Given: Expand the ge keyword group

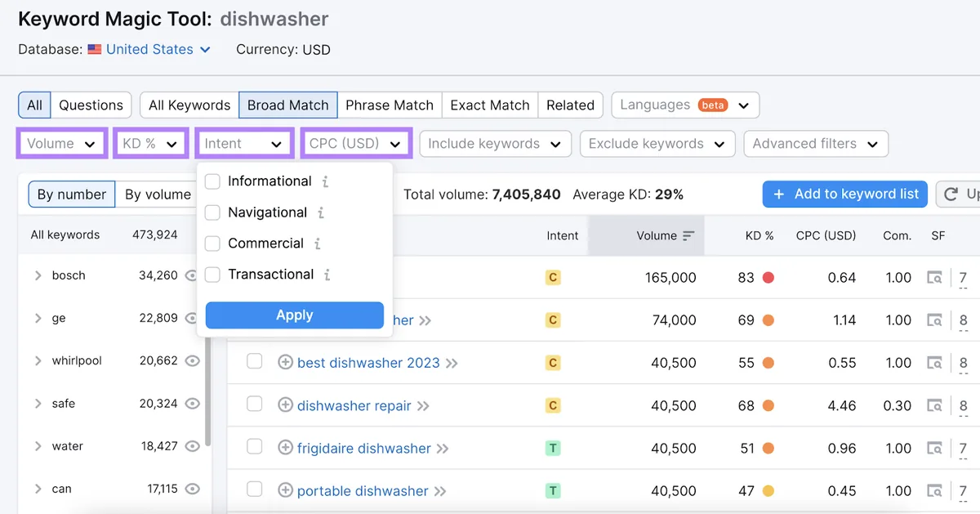Looking at the screenshot, I should pos(38,318).
